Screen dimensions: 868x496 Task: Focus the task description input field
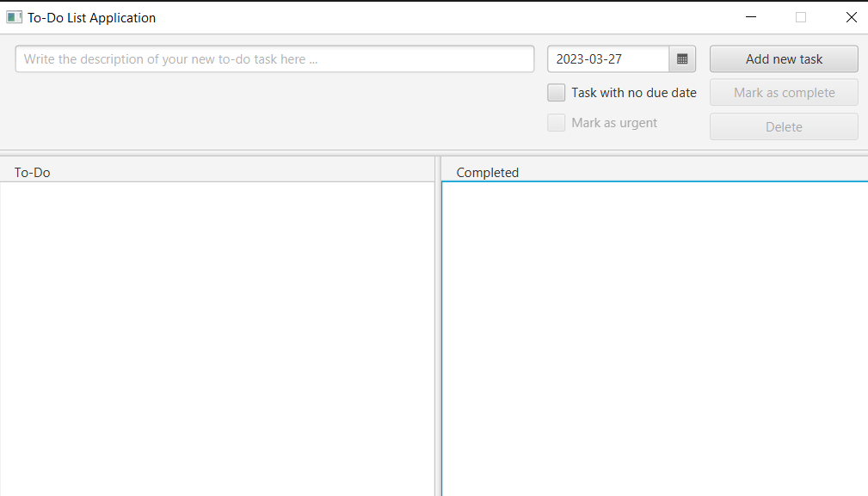click(274, 59)
